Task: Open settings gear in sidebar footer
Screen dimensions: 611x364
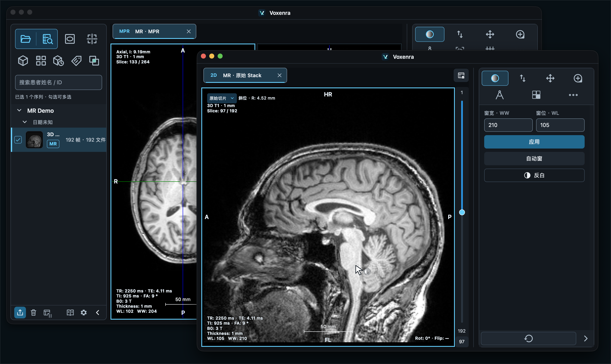Action: [84, 313]
